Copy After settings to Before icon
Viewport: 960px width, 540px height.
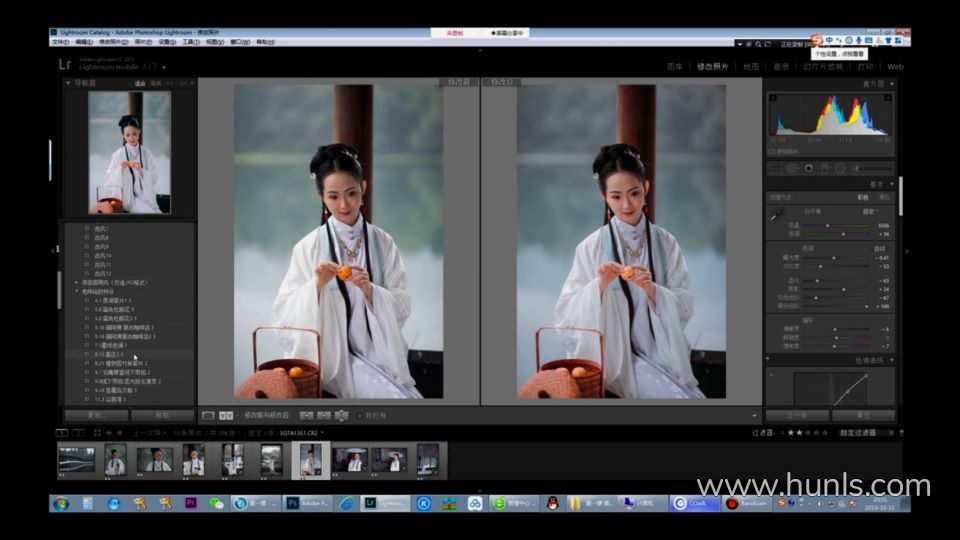point(324,416)
